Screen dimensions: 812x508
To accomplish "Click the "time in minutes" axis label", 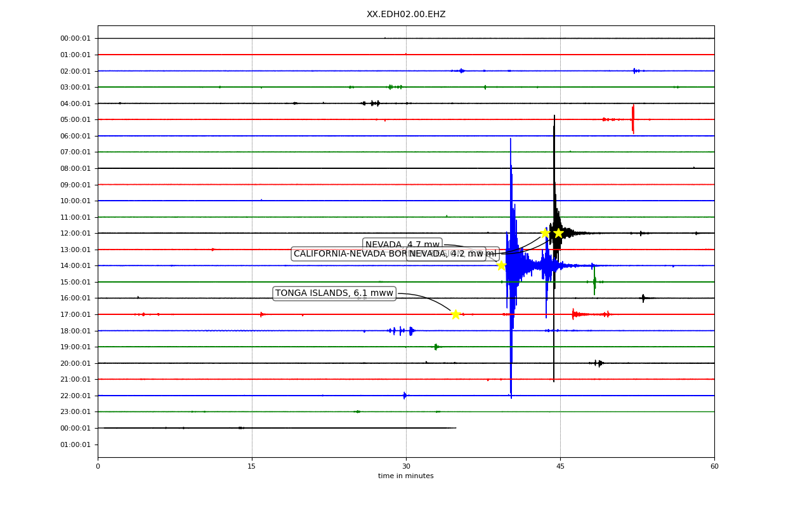I will 406,476.
